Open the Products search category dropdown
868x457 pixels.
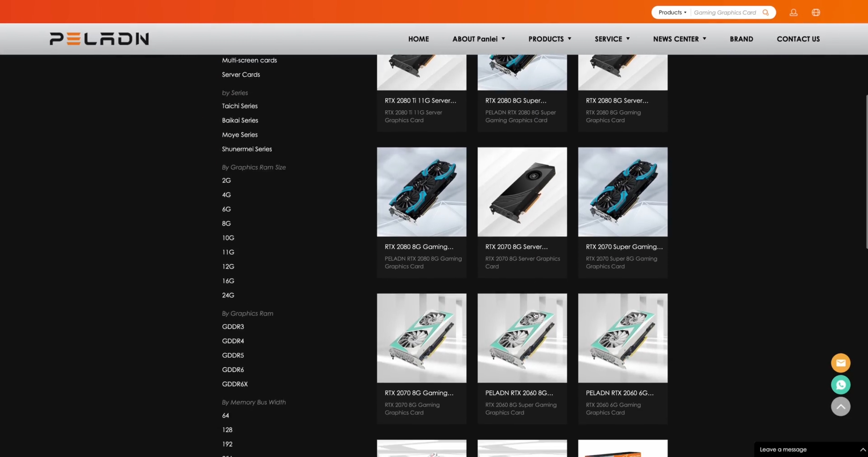click(672, 13)
